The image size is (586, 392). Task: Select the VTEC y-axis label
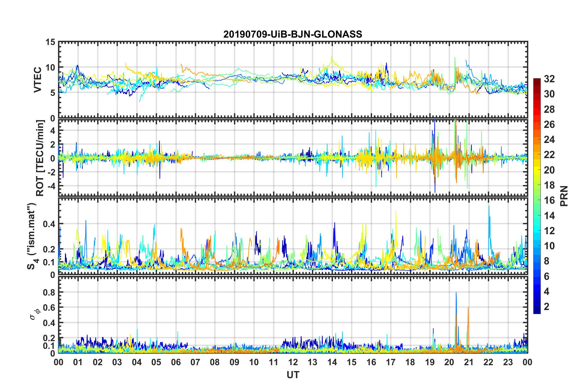tap(38, 80)
